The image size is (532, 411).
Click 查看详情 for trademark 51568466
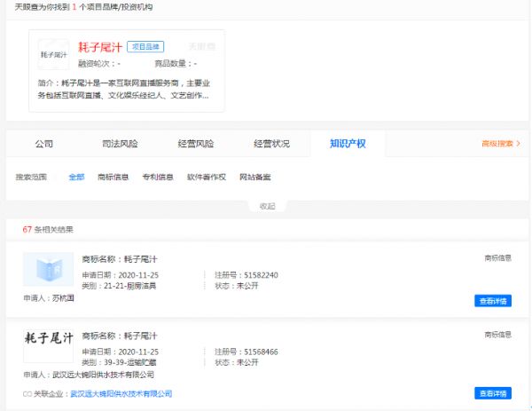(x=492, y=393)
